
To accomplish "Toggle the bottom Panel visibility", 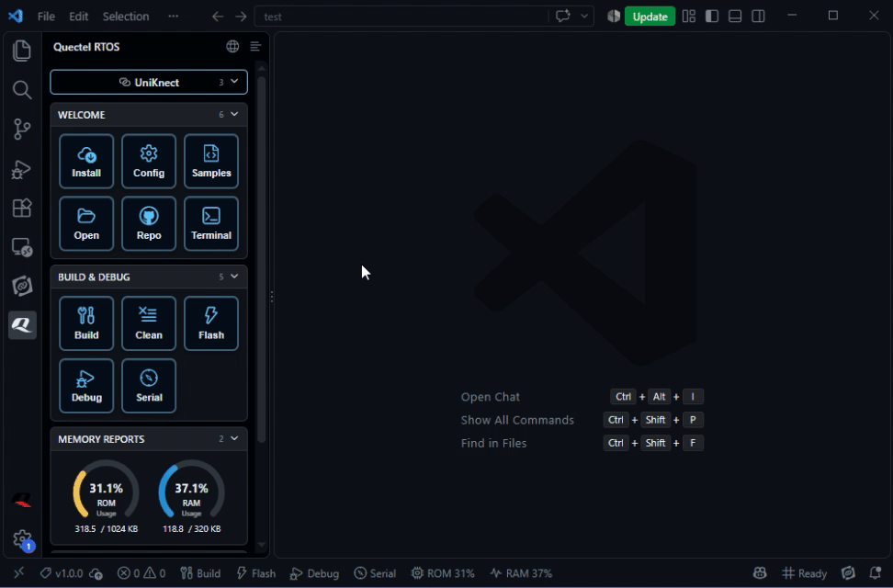I will (735, 16).
